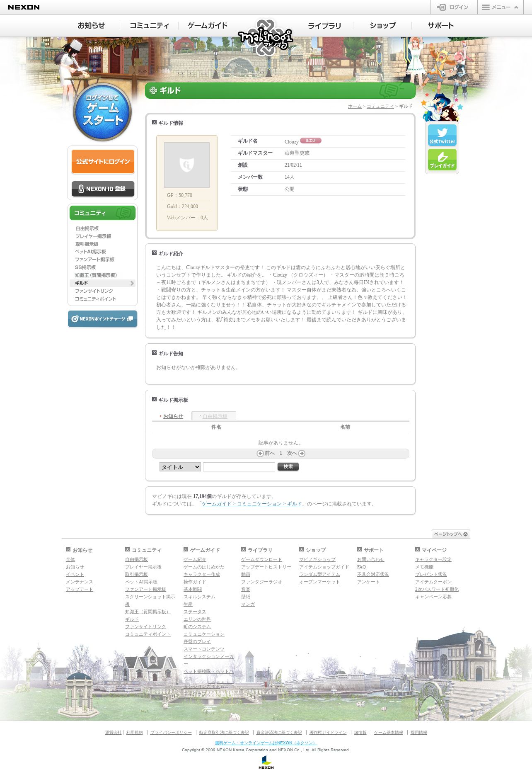Click the 名前 column header

(x=345, y=427)
